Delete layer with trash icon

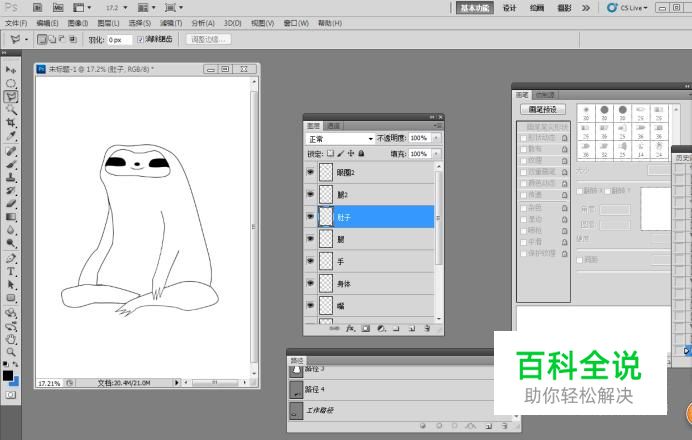[x=427, y=328]
